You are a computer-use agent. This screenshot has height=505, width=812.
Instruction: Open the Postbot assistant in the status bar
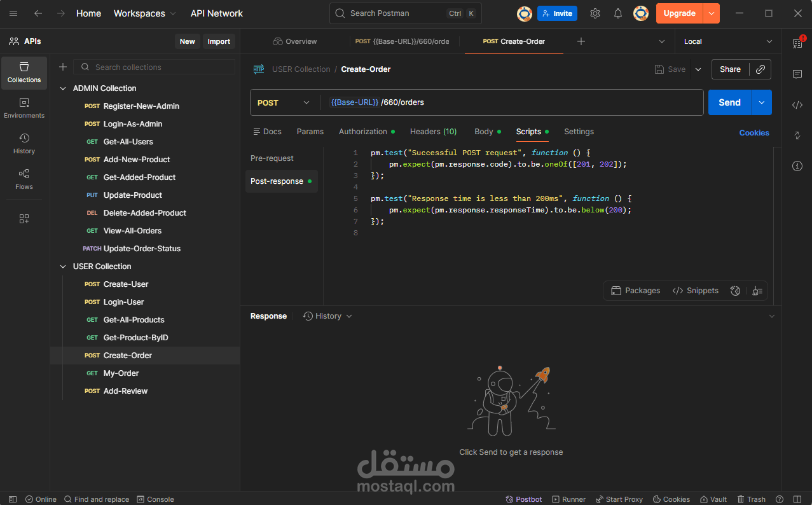point(523,499)
